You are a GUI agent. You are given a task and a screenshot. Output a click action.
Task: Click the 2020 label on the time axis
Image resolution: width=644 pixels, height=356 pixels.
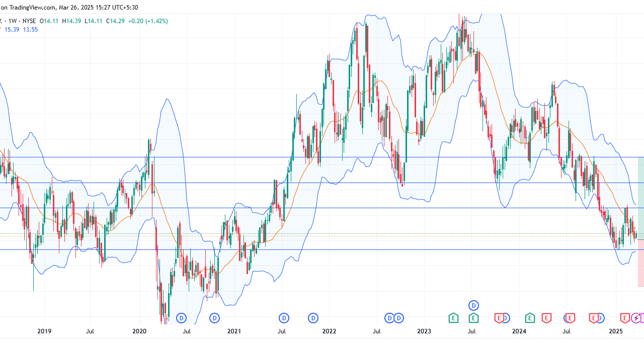pyautogui.click(x=139, y=331)
